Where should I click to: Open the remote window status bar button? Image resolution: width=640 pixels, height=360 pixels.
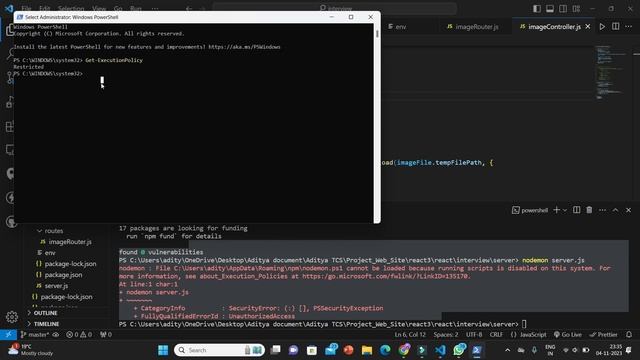coord(8,334)
